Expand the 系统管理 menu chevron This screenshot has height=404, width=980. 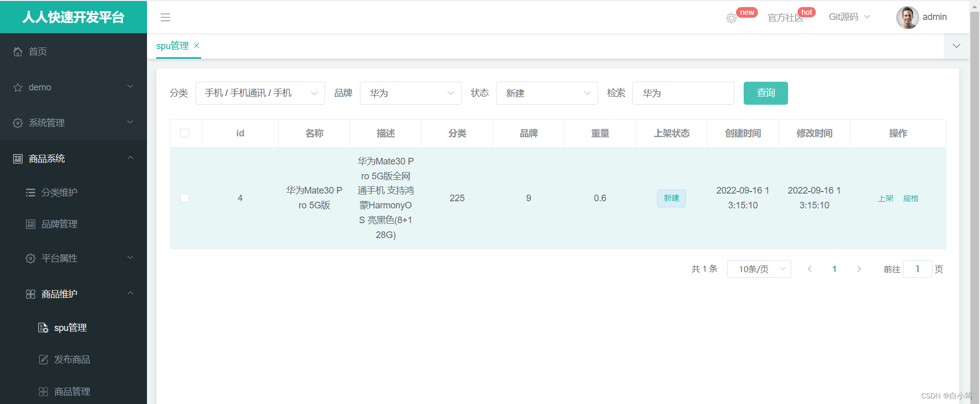130,122
